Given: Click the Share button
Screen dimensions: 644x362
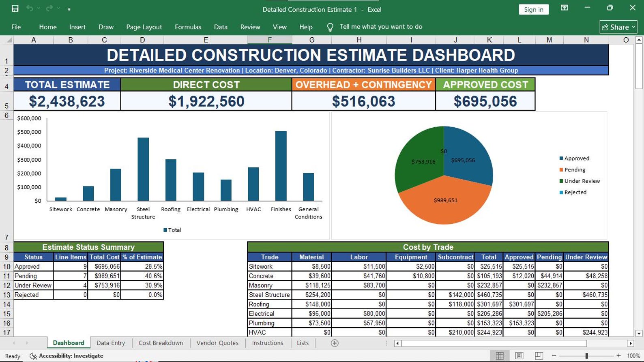Looking at the screenshot, I should [618, 27].
